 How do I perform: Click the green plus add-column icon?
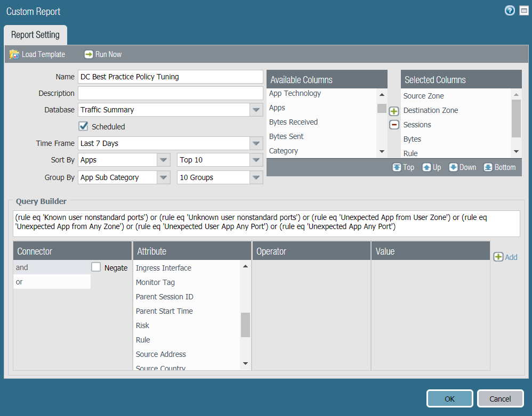pos(394,111)
